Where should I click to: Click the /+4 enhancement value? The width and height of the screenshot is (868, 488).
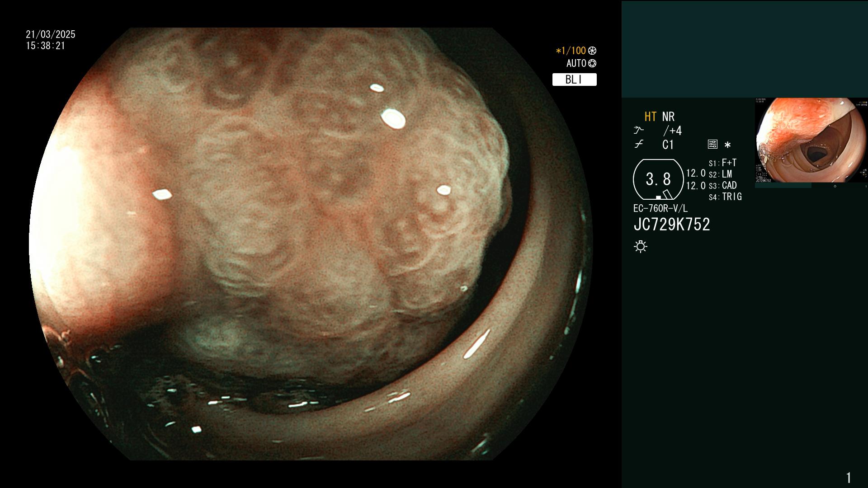pyautogui.click(x=672, y=131)
